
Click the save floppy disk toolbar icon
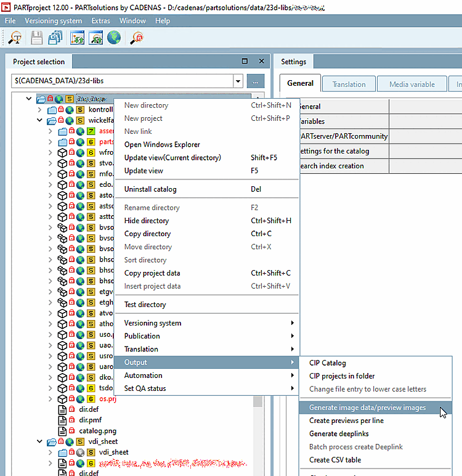click(x=37, y=38)
